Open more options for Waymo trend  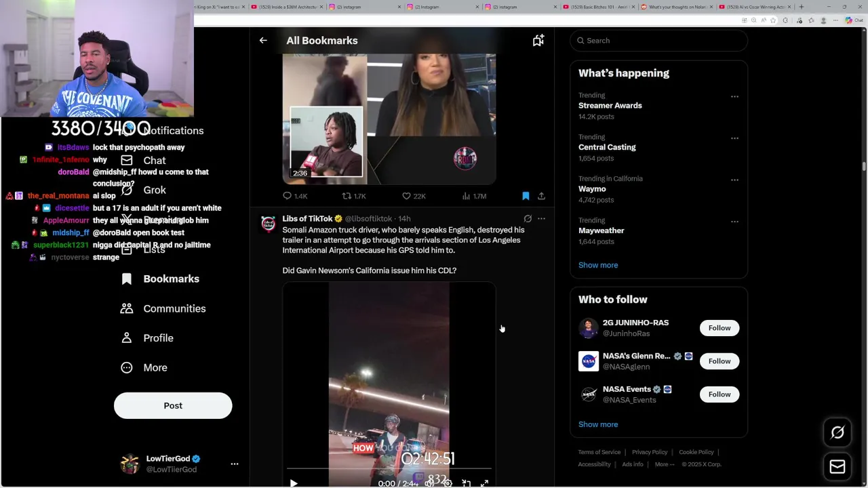(x=734, y=180)
